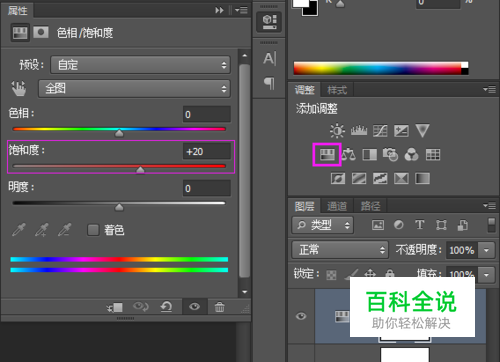
Task: Add a Vibrance adjustment
Action: coord(422,131)
